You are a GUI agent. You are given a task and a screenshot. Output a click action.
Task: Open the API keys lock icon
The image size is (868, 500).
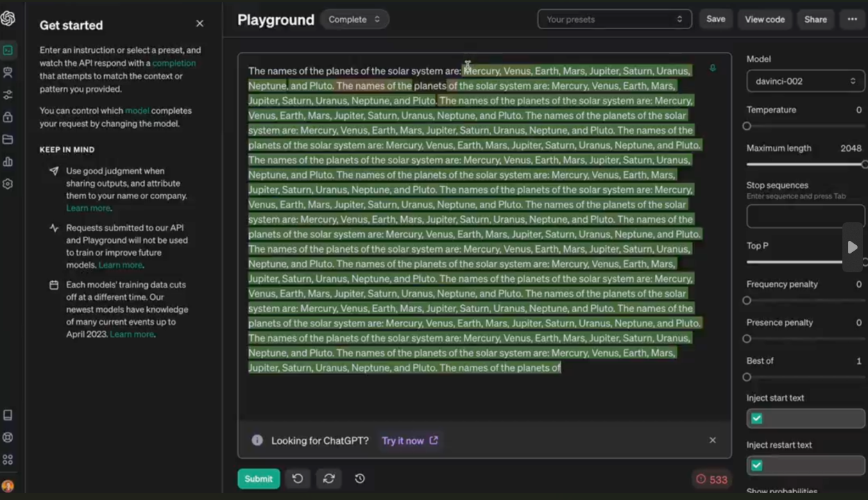pyautogui.click(x=8, y=117)
